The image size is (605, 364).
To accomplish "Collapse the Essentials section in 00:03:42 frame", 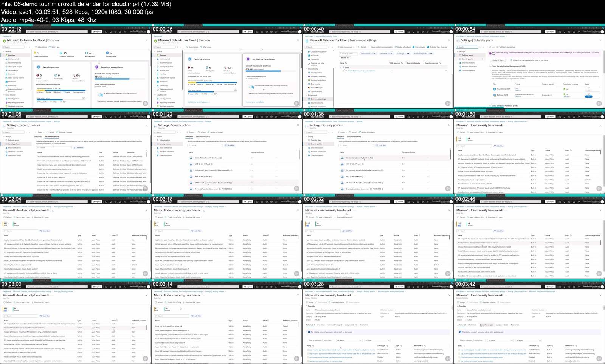I will (x=462, y=306).
